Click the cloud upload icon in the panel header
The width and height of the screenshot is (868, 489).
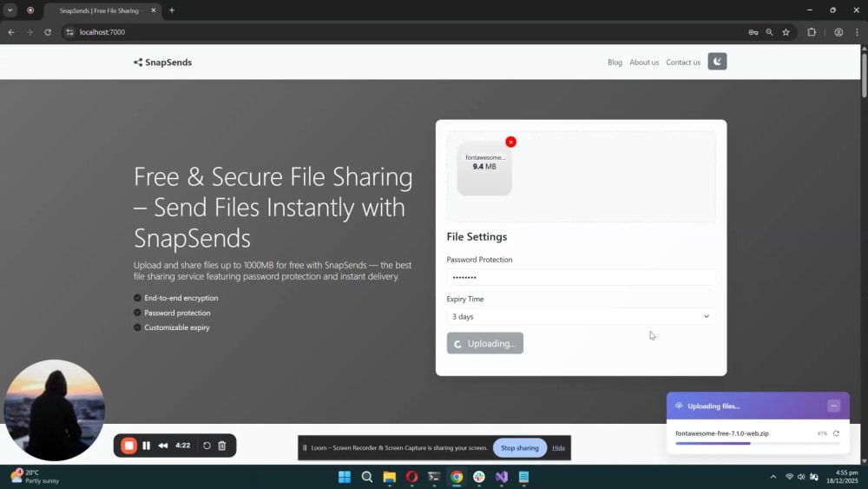679,406
